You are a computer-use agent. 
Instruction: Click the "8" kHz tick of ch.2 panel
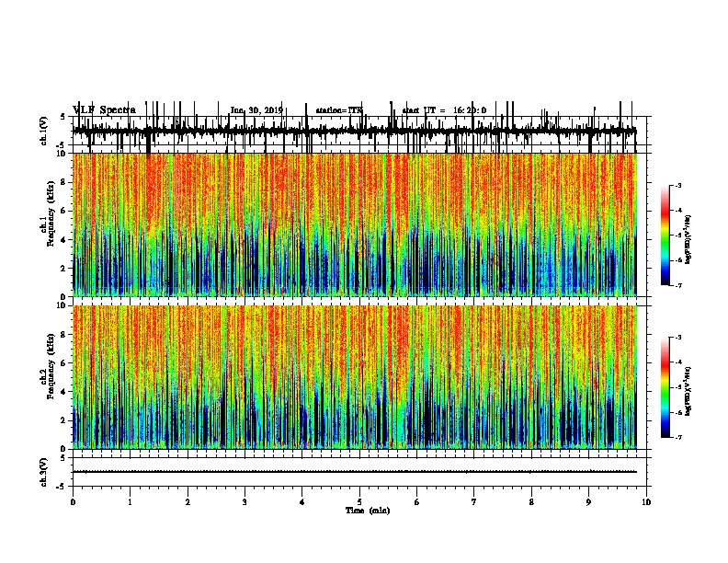coord(64,335)
